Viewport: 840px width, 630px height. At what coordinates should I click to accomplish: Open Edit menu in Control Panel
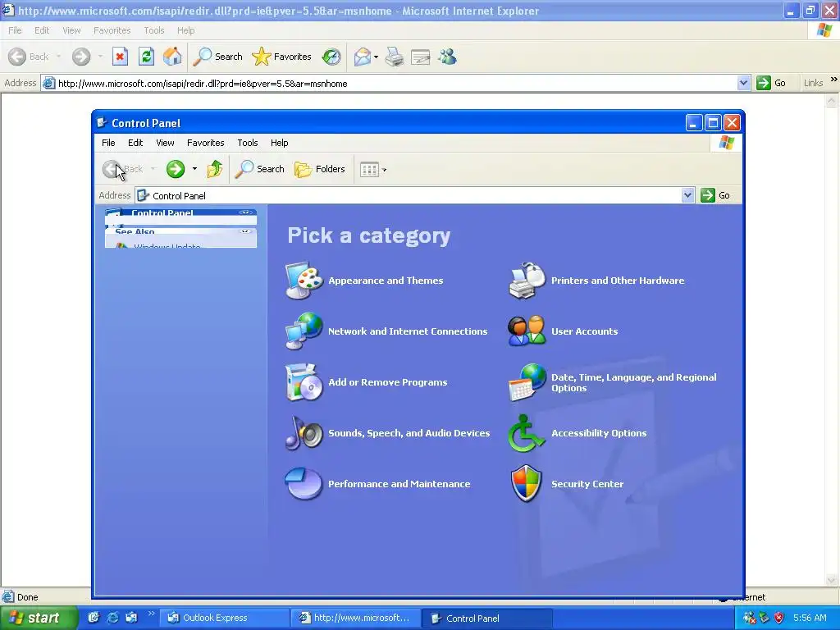[135, 143]
